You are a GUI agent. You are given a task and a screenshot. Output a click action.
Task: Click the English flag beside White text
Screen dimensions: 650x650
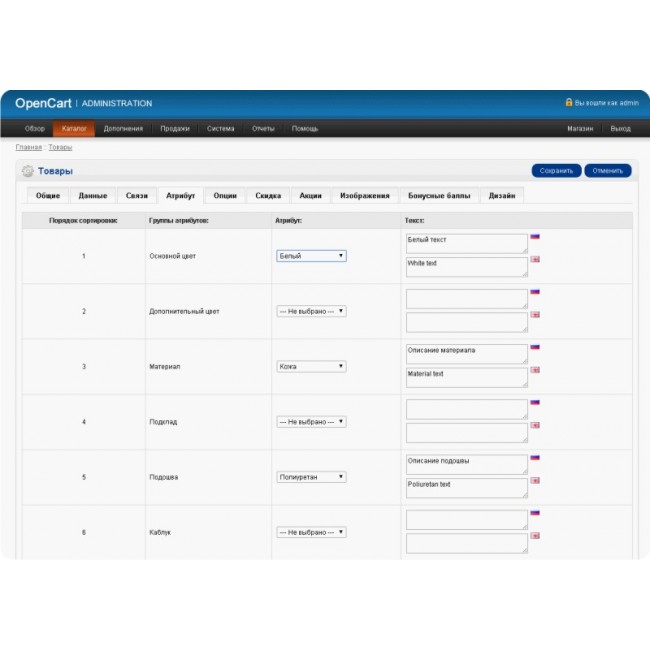coord(535,260)
